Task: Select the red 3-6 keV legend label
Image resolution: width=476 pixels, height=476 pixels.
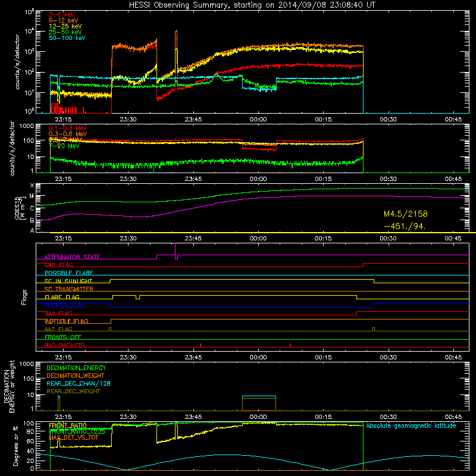Action: tap(62, 14)
